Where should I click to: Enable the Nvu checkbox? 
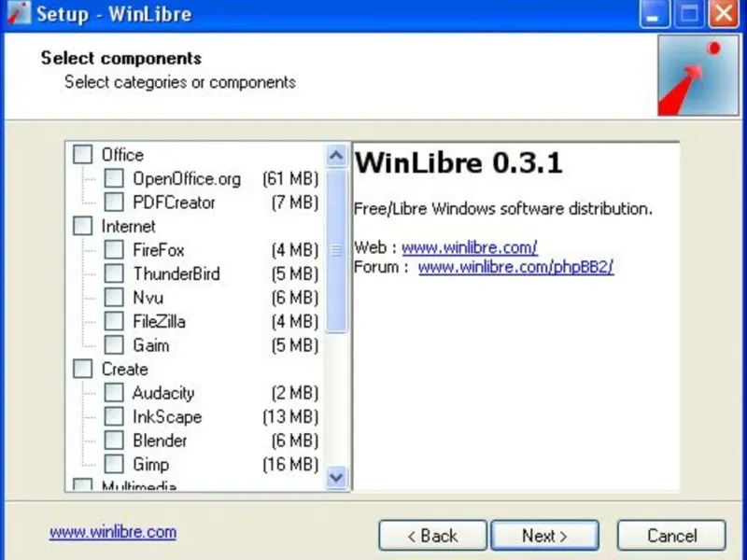pos(114,297)
